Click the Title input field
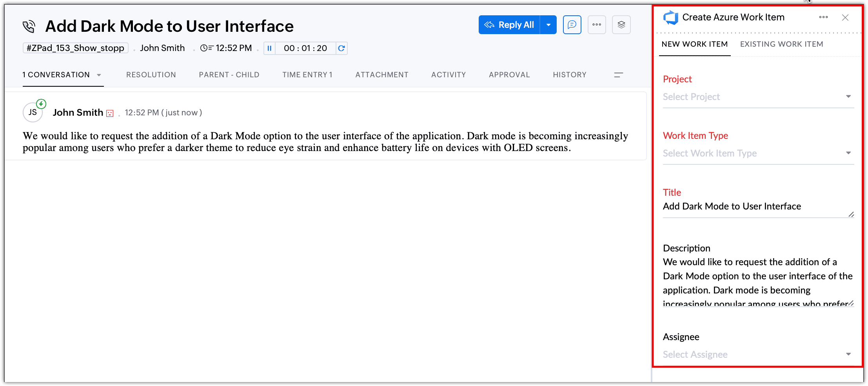 click(758, 207)
